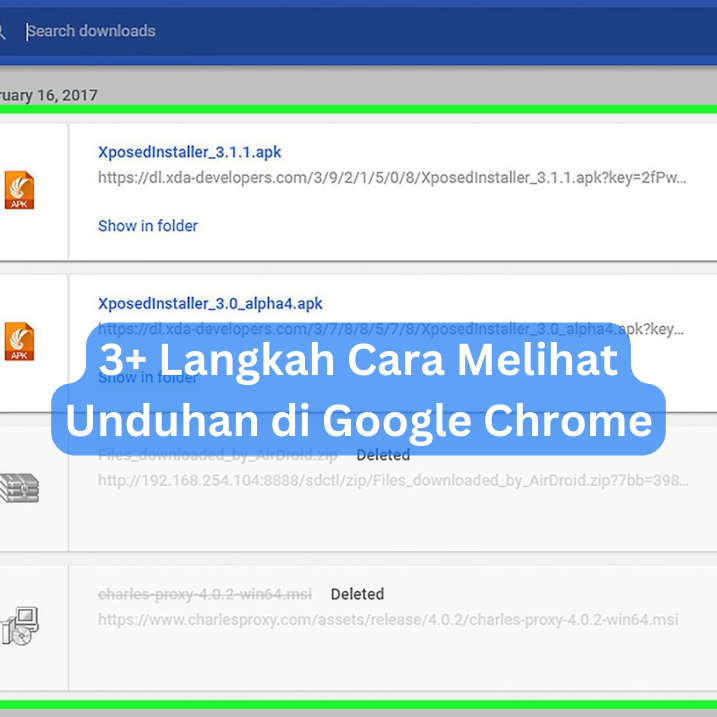Click the date header '16, 2017'
Image resolution: width=717 pixels, height=717 pixels.
click(x=67, y=95)
